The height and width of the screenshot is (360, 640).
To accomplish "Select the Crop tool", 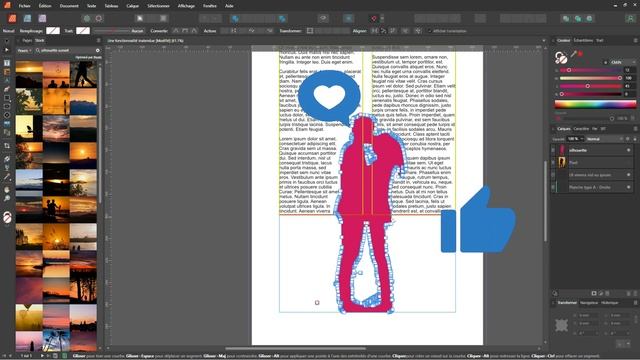I will (7, 146).
